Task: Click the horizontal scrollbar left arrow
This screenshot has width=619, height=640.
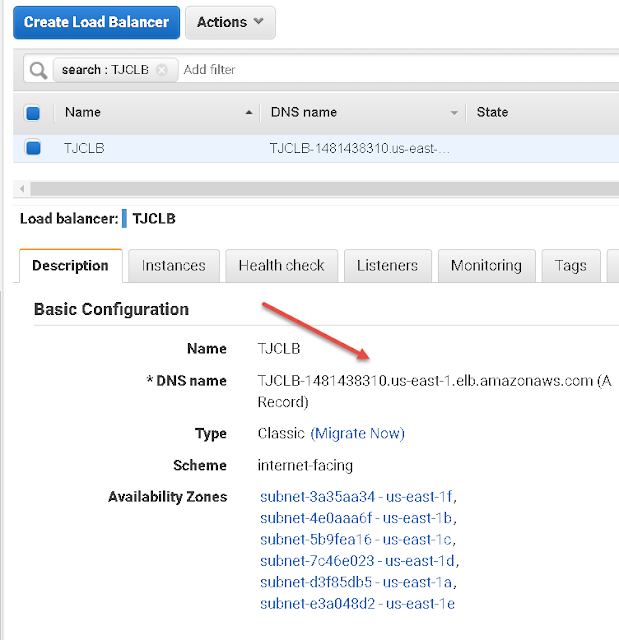Action: point(22,189)
